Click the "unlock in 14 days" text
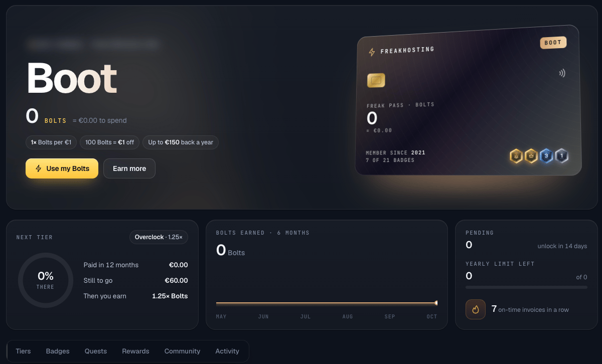 [562, 246]
